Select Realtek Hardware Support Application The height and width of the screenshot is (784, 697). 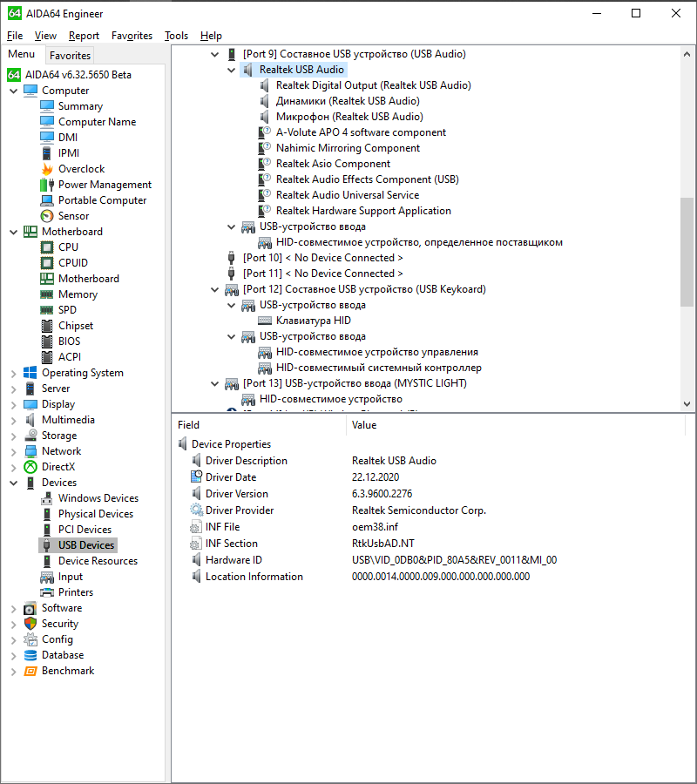[363, 211]
